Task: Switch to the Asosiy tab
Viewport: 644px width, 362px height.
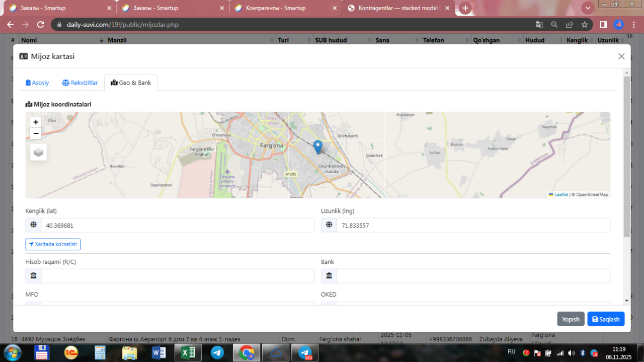Action: click(x=38, y=83)
